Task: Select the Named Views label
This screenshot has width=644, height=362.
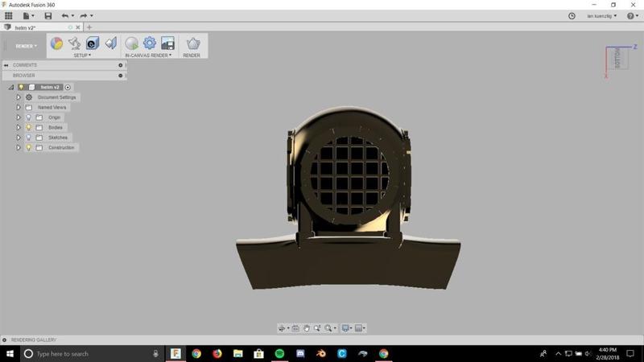Action: [x=52, y=107]
